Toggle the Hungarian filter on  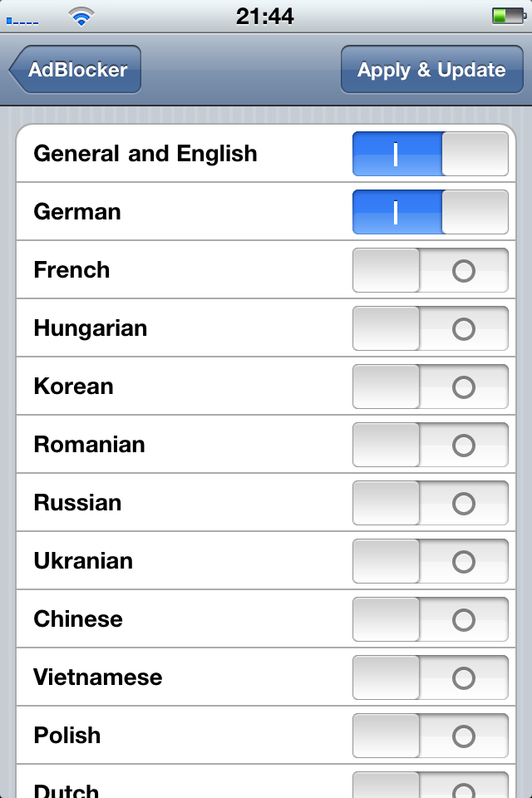click(430, 328)
